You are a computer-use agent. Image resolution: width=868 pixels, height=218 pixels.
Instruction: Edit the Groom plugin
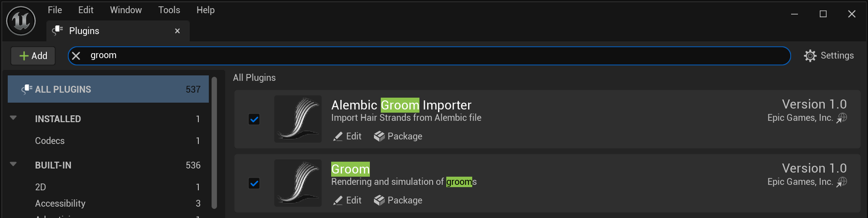348,200
